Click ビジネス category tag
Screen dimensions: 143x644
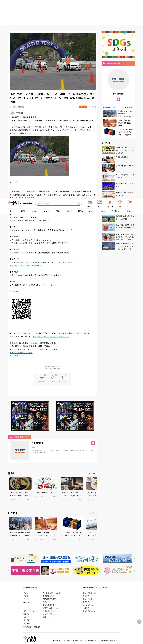pyautogui.click(x=91, y=107)
